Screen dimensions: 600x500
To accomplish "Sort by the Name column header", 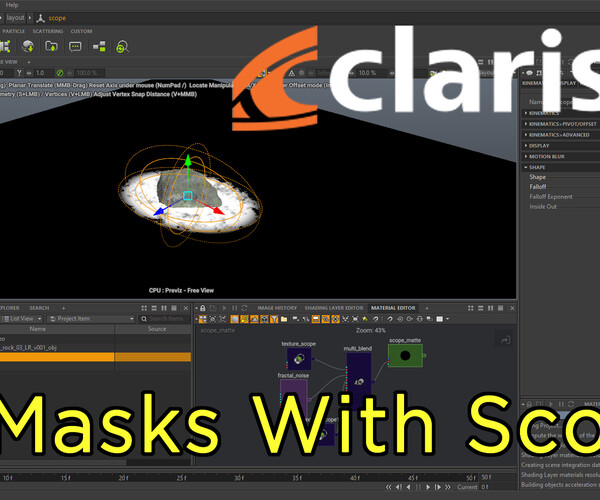I will [x=38, y=329].
